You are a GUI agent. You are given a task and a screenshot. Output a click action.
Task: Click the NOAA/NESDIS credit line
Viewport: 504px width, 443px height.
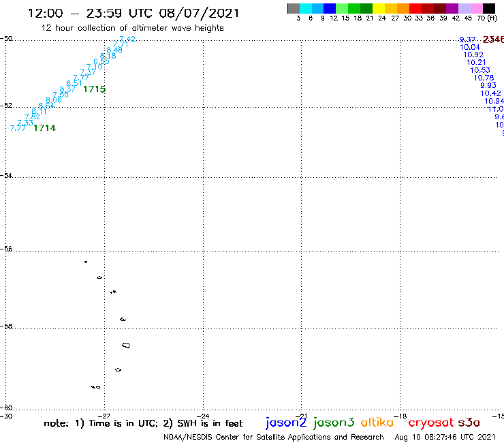274,438
